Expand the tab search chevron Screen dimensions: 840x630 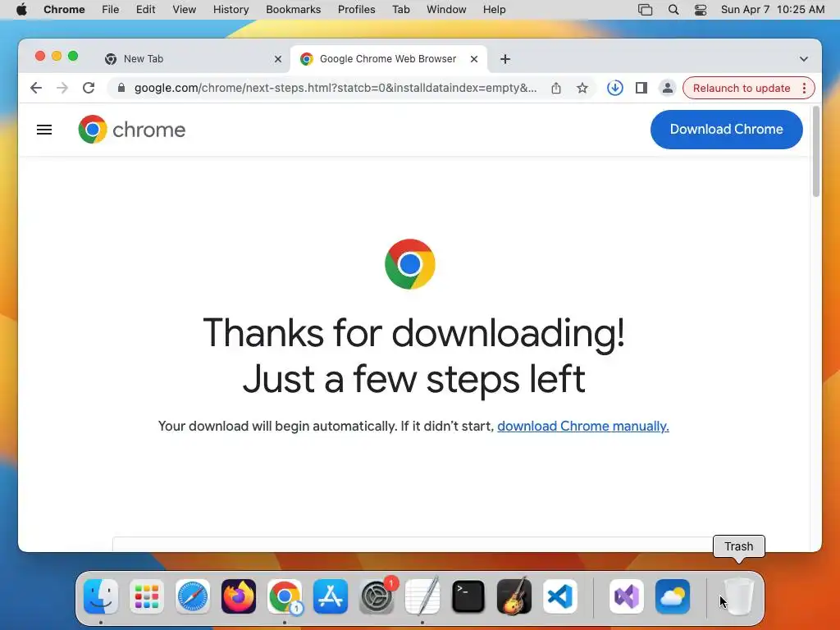tap(804, 59)
